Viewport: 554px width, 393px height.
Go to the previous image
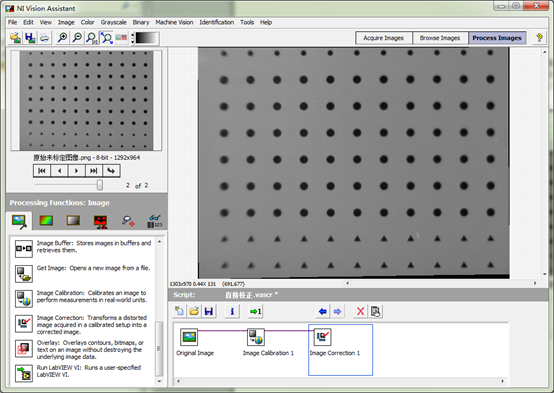59,171
